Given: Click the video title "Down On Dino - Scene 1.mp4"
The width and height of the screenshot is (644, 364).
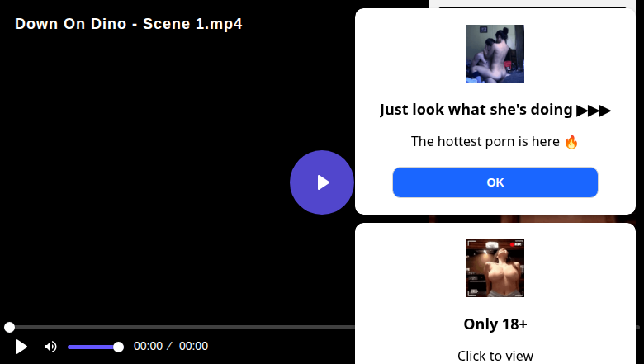Looking at the screenshot, I should 129,24.
